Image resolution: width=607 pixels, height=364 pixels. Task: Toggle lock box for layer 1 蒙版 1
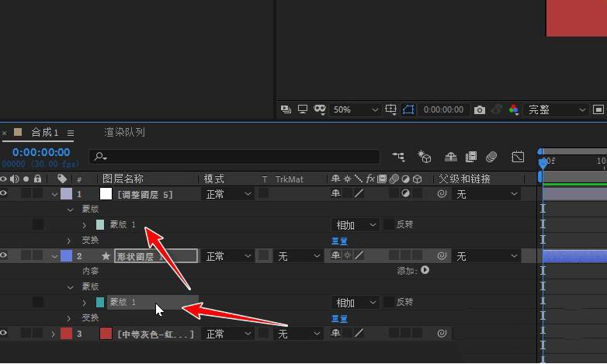tap(38, 224)
